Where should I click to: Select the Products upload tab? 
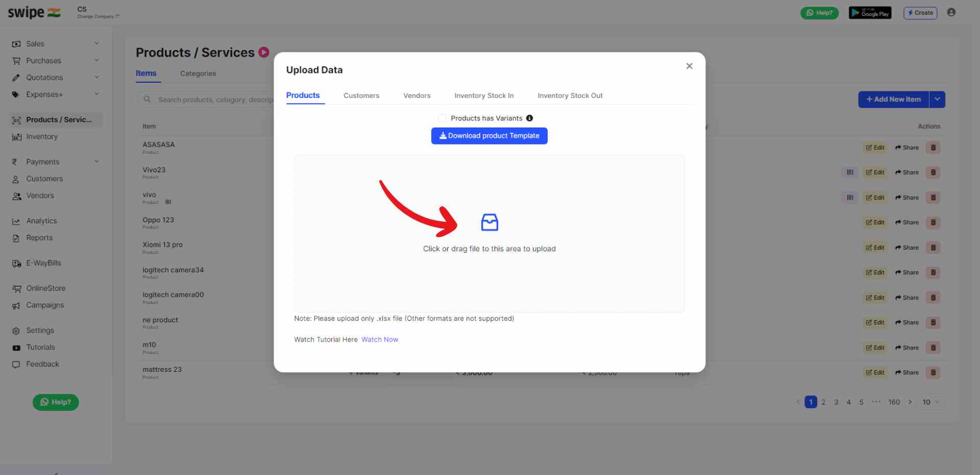(303, 96)
